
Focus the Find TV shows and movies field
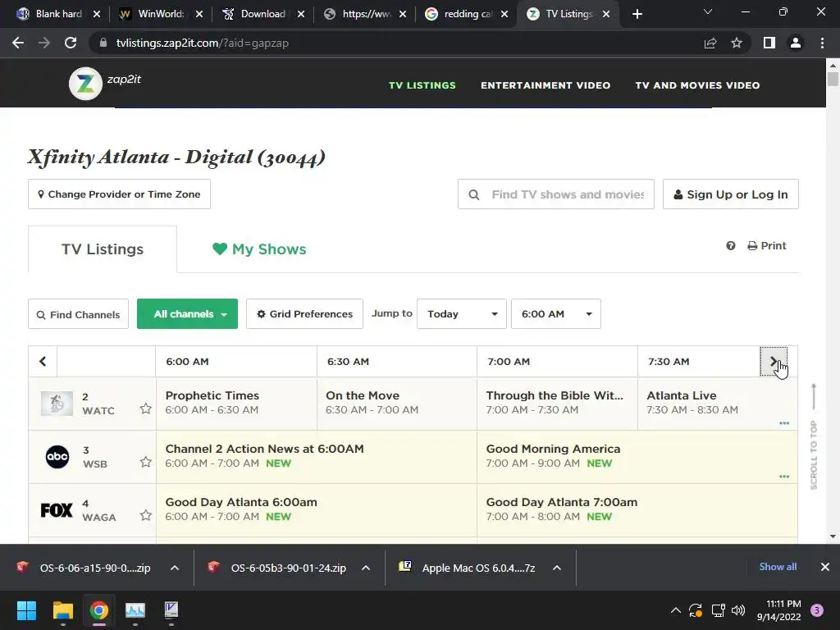[x=556, y=194]
